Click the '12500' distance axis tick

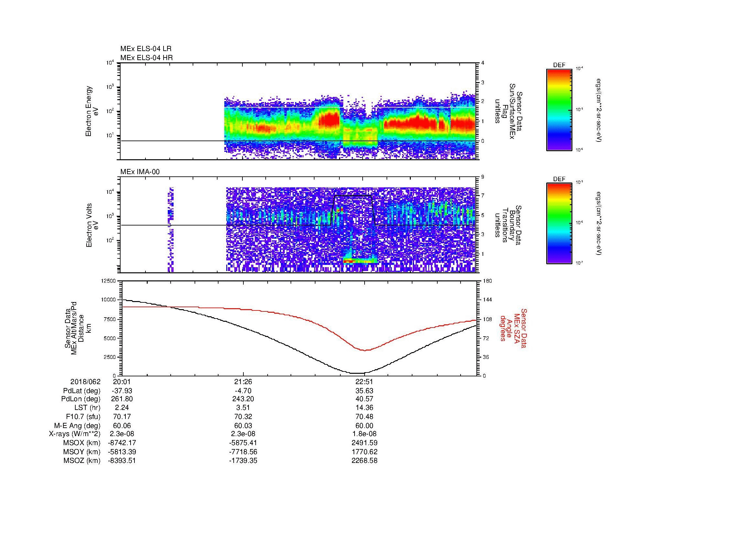tap(109, 281)
